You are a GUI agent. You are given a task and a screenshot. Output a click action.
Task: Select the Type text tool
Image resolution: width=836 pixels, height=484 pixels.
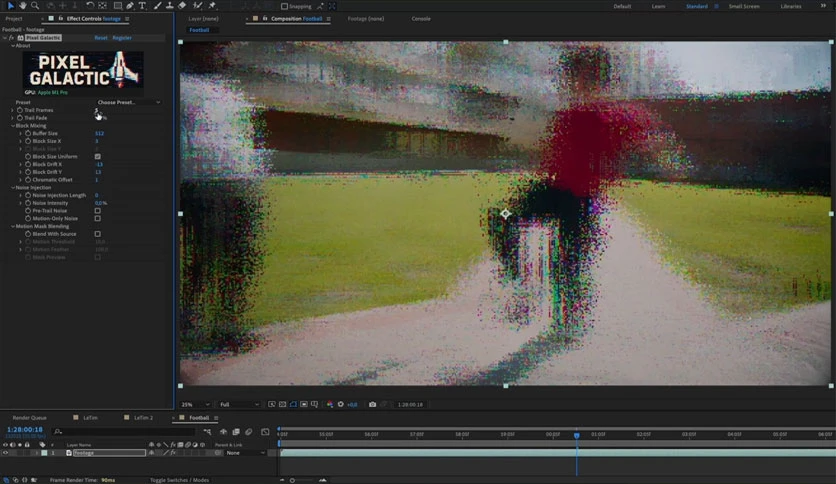(142, 6)
